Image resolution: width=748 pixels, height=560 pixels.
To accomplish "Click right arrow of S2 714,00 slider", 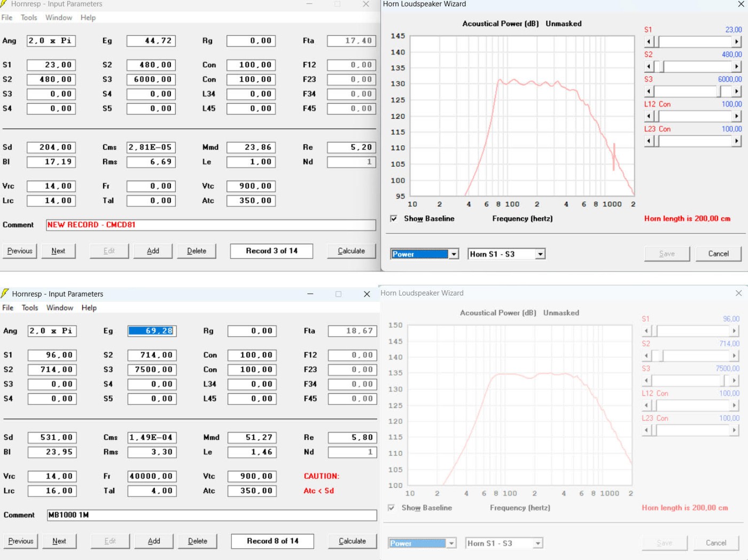I will 734,356.
